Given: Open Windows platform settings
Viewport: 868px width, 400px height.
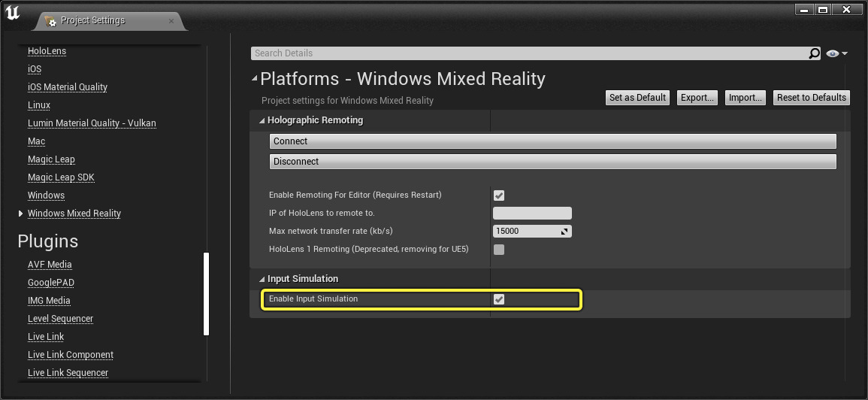Looking at the screenshot, I should click(x=47, y=195).
